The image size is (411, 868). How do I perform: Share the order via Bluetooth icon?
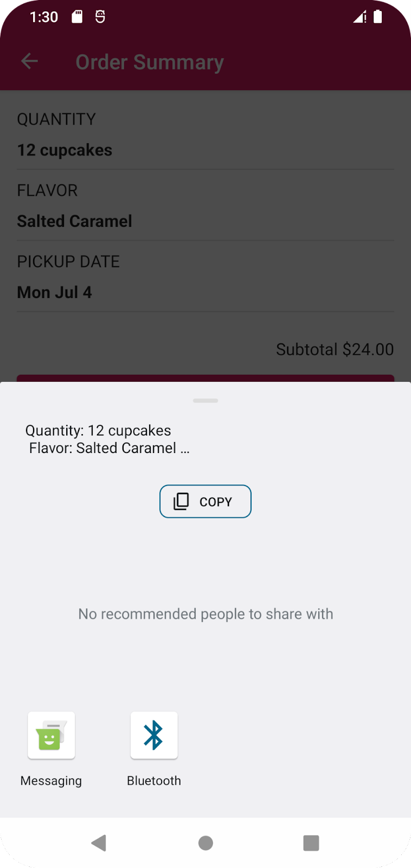pos(154,735)
